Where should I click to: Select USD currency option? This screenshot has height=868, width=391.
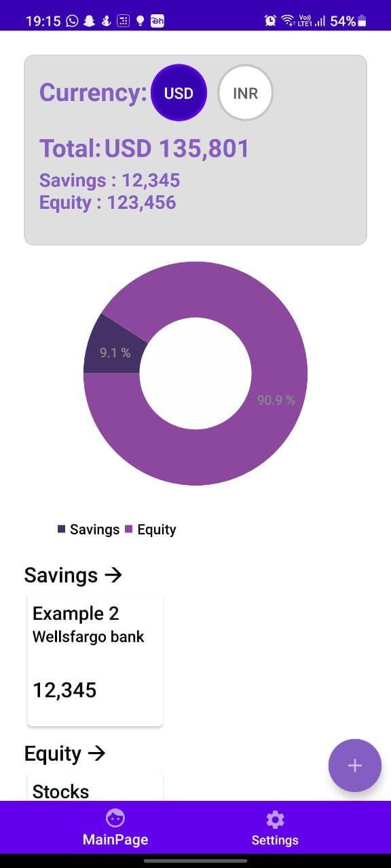coord(179,94)
